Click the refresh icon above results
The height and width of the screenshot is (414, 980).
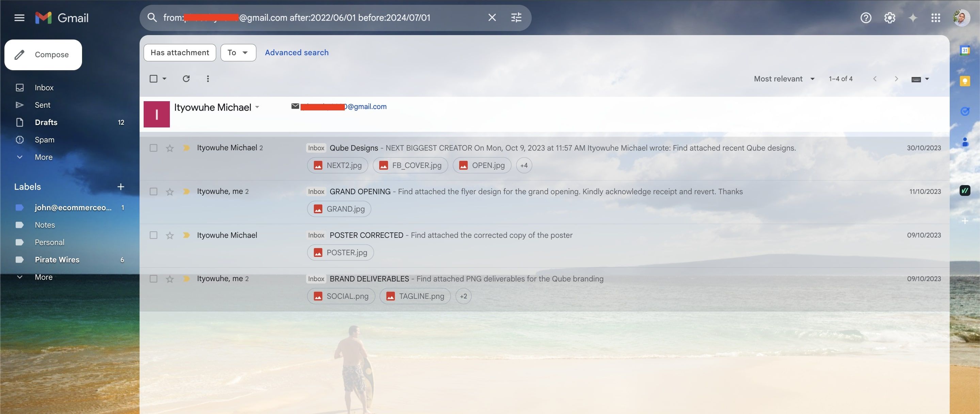tap(186, 79)
